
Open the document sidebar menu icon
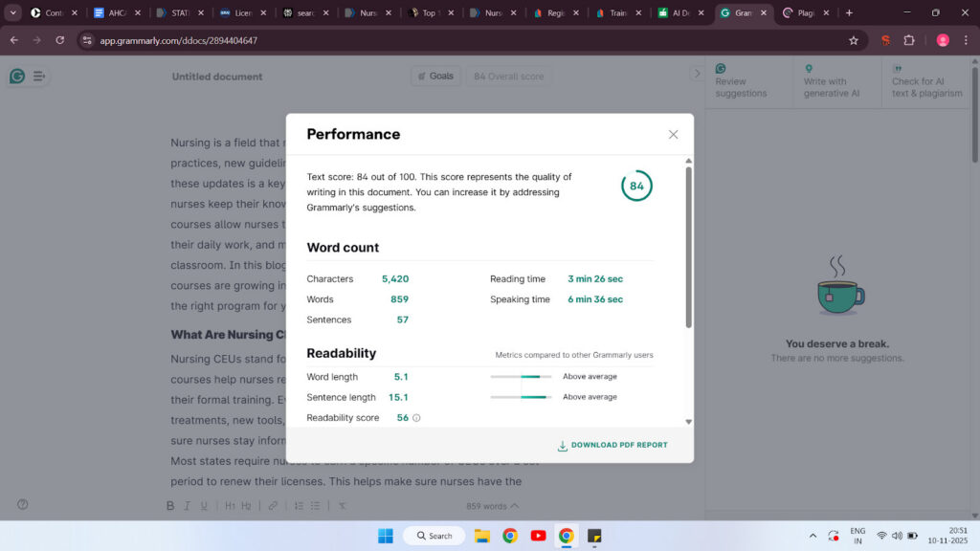[39, 77]
